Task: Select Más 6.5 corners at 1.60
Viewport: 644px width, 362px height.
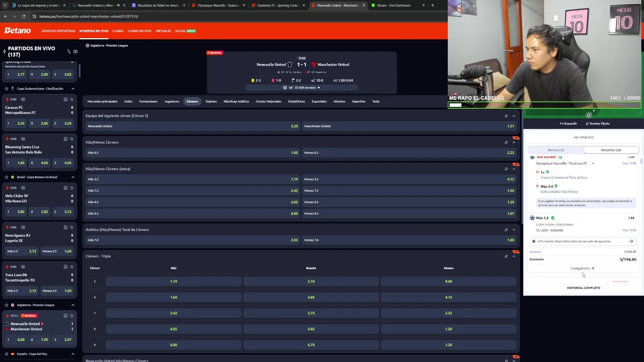Action: click(x=193, y=152)
